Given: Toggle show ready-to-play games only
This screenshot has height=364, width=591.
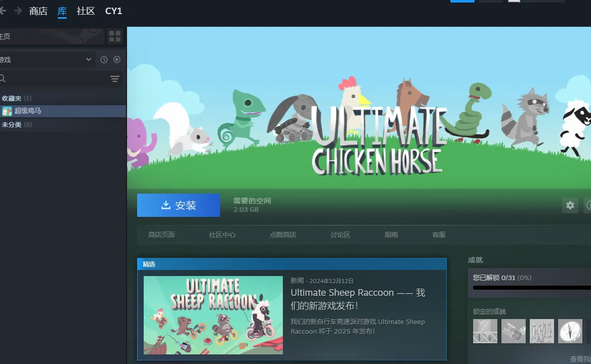Looking at the screenshot, I should (x=117, y=60).
